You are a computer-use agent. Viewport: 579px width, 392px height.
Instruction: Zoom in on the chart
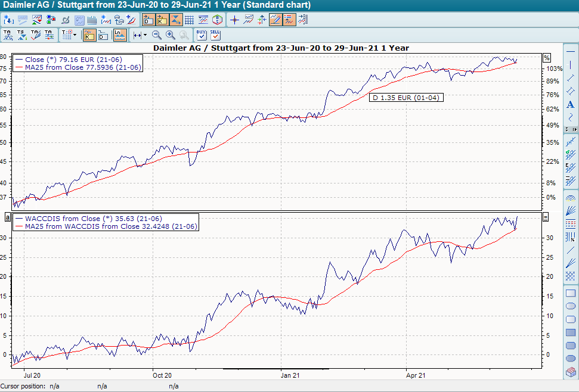click(x=169, y=35)
